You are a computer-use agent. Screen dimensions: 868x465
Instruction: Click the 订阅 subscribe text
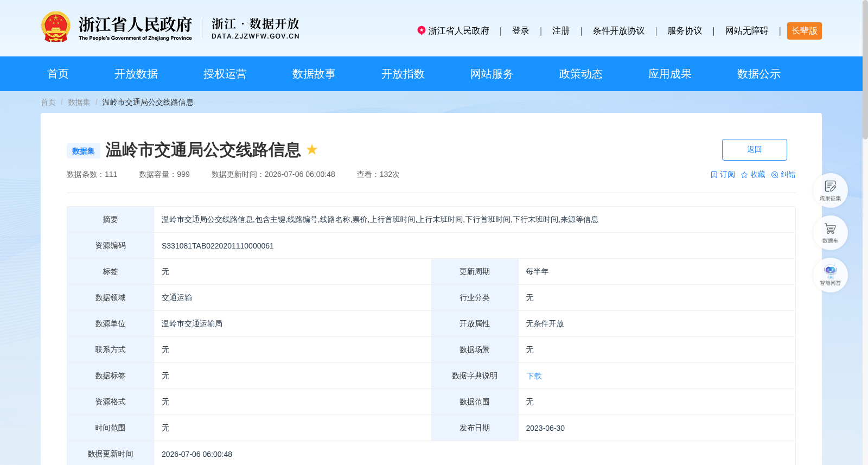pos(727,175)
